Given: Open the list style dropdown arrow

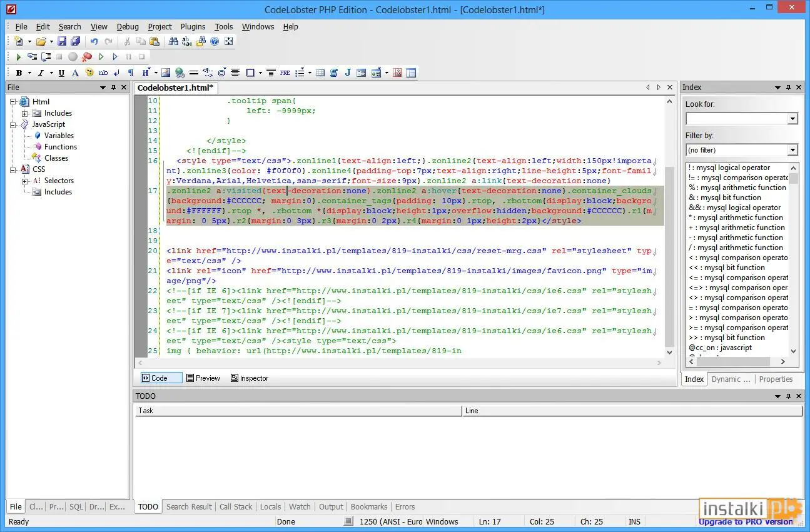Looking at the screenshot, I should (309, 73).
